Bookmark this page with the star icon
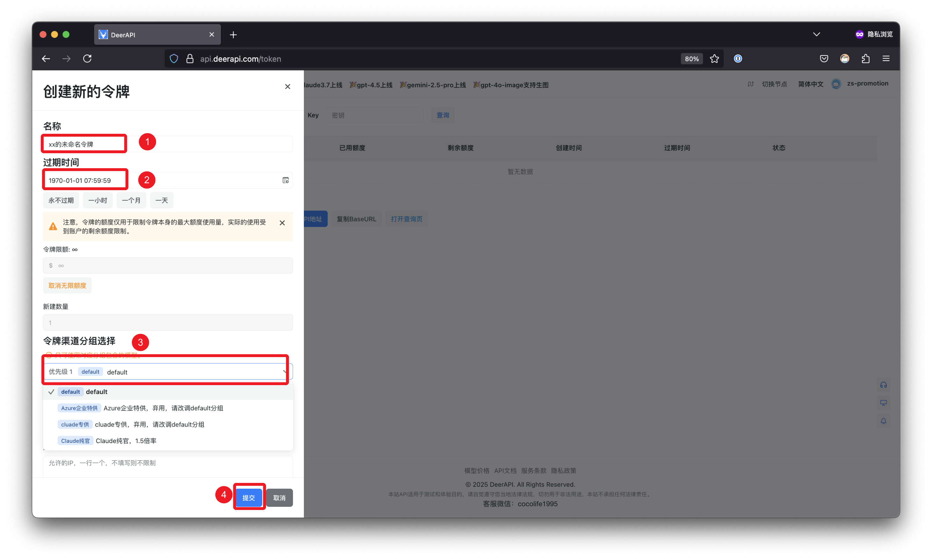The height and width of the screenshot is (560, 932). tap(714, 59)
